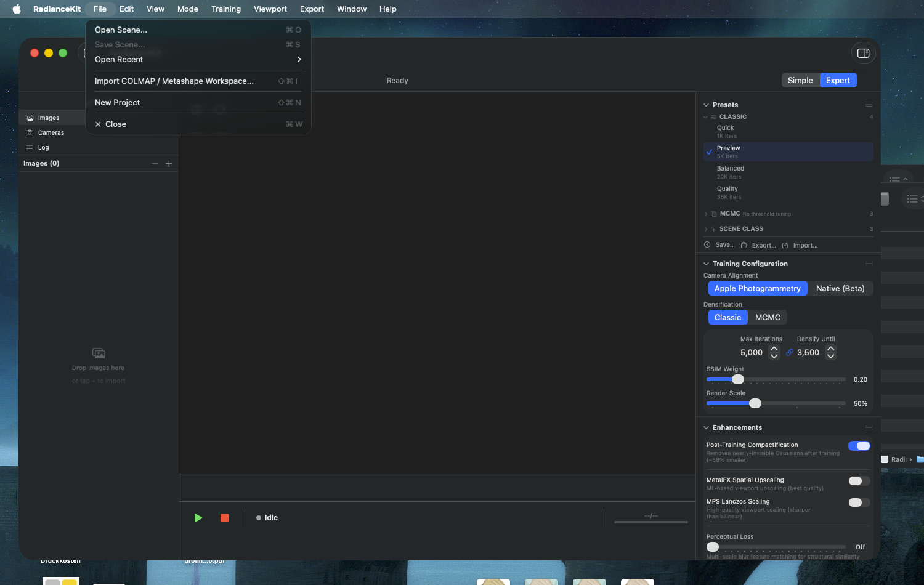Collapse the Enhancements section

pyautogui.click(x=706, y=427)
